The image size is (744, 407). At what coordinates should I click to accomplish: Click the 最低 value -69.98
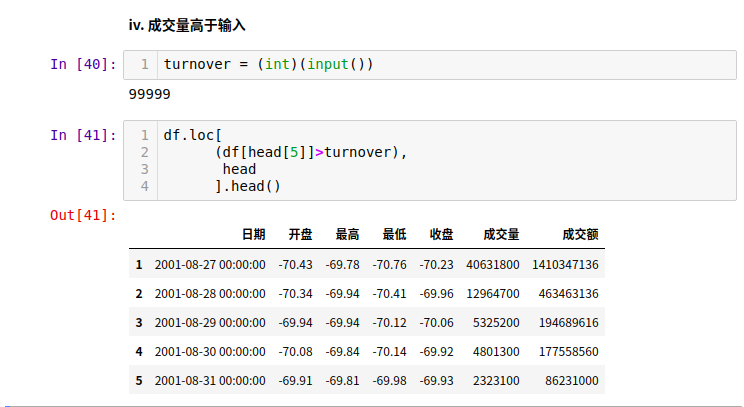390,380
